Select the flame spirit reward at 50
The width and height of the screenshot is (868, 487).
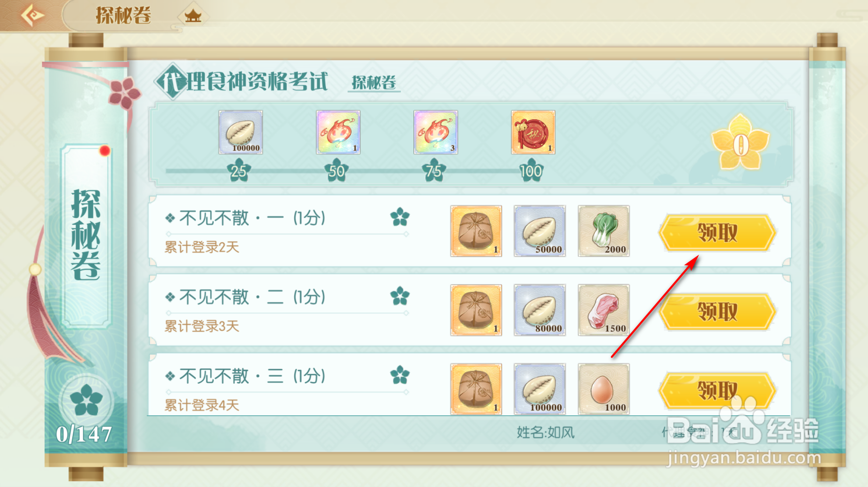coord(338,132)
